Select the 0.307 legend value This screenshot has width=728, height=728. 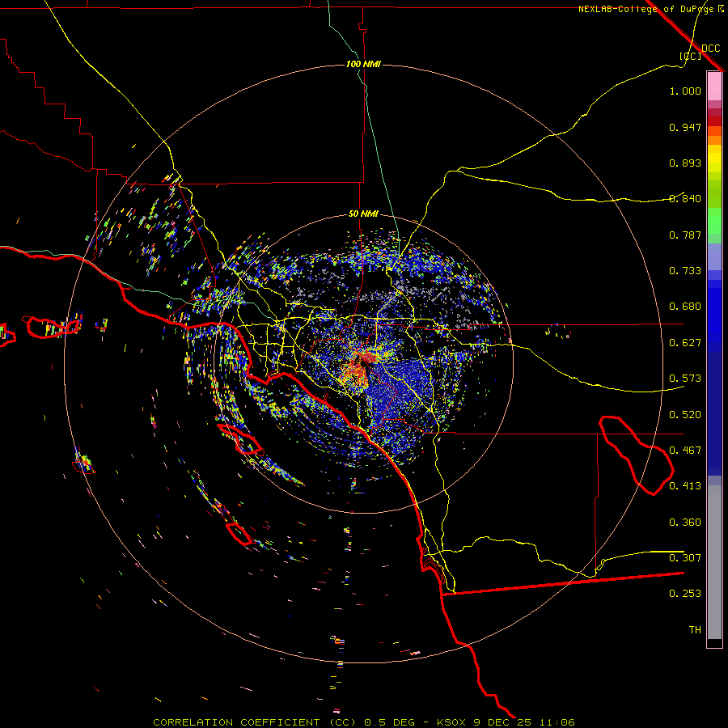pyautogui.click(x=685, y=558)
